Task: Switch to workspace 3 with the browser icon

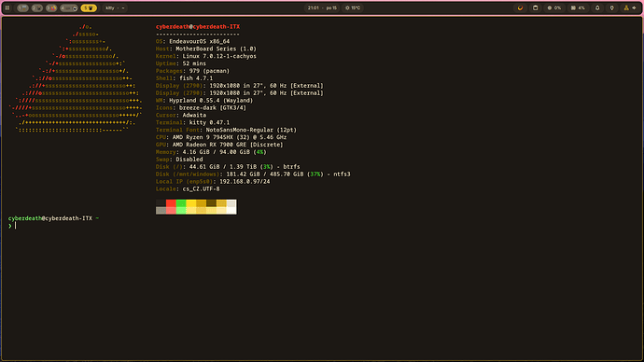Action: (x=51, y=7)
